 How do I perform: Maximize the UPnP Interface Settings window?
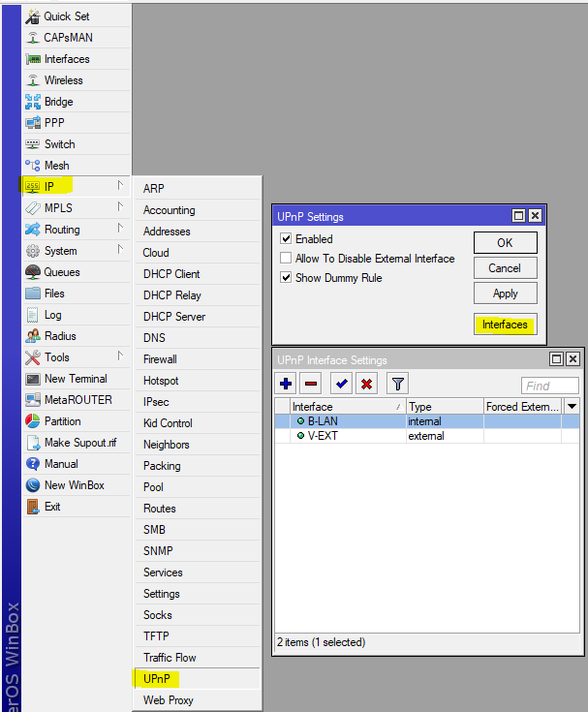556,359
